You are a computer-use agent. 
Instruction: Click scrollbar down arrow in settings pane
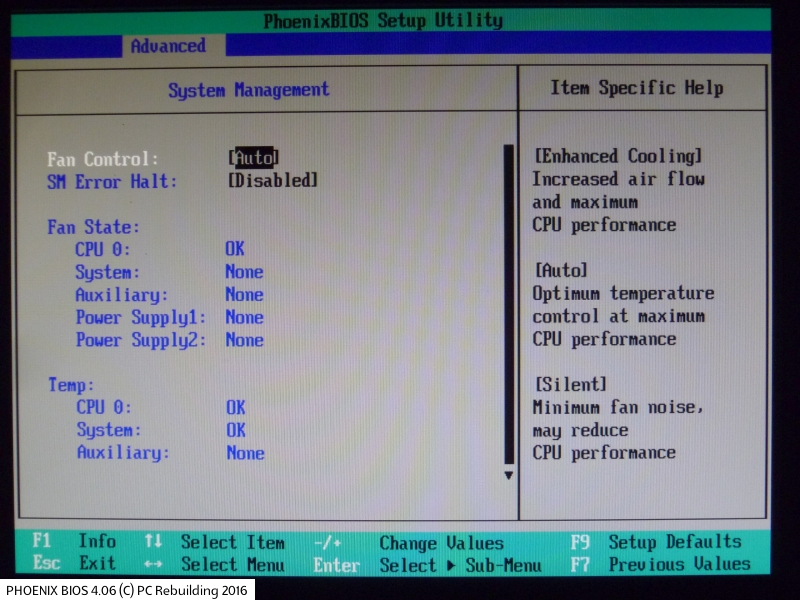coord(508,475)
